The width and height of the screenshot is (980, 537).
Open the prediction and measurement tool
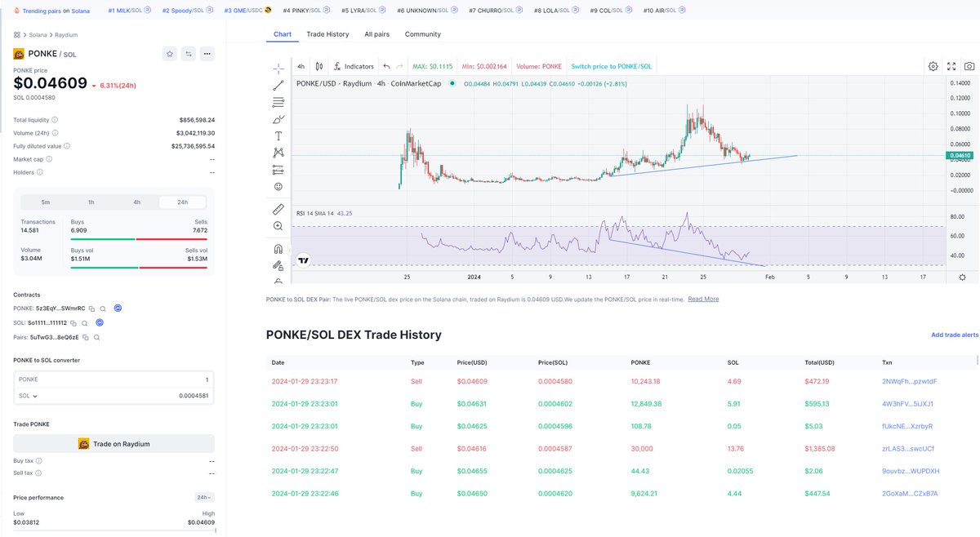pos(278,170)
